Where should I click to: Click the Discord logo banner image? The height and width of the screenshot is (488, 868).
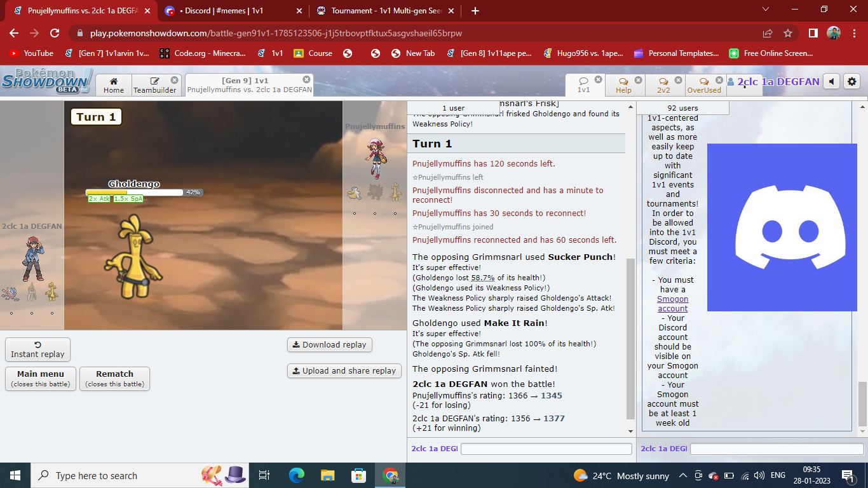coord(782,227)
